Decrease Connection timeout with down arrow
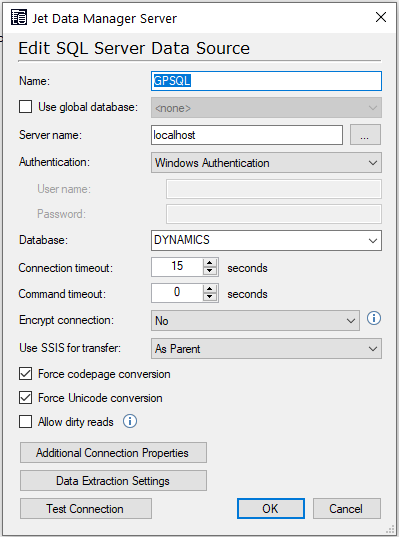This screenshot has height=537, width=399. (x=210, y=271)
